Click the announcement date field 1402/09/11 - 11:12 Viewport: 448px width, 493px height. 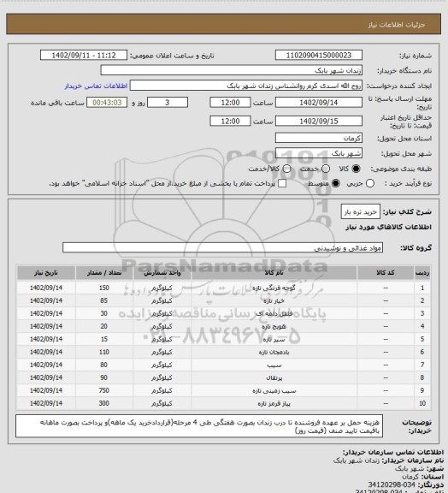[x=84, y=56]
